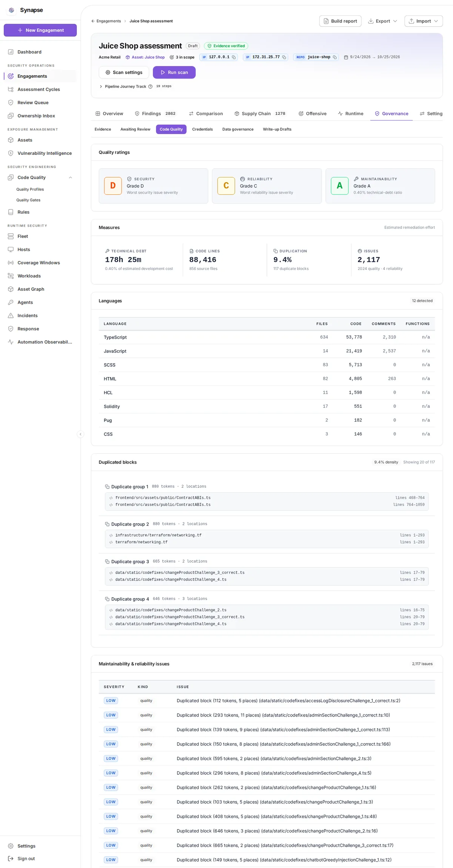Select the Credentials sub-tab
The width and height of the screenshot is (453, 868).
click(202, 130)
